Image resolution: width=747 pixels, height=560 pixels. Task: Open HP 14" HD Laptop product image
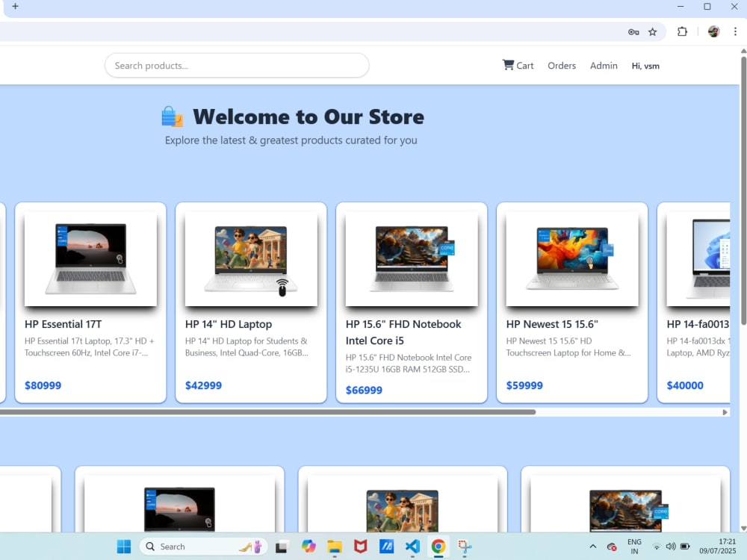(x=251, y=258)
